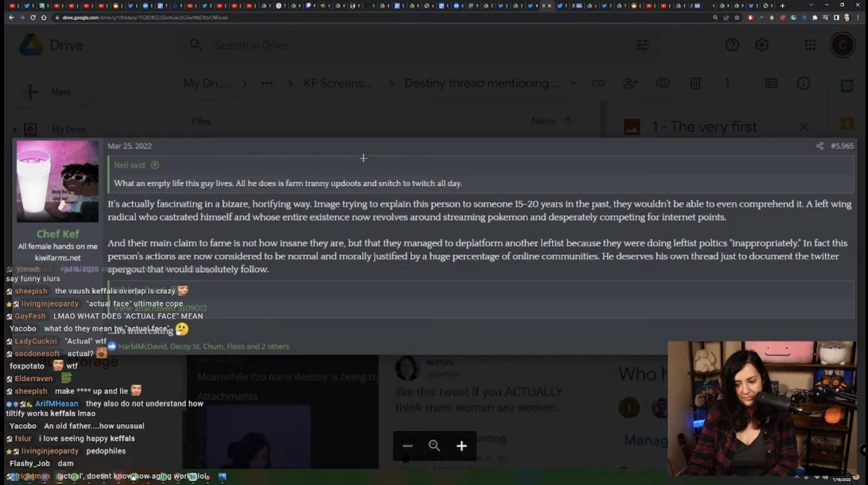Screen dimensions: 868x485
Task: Open the Google account avatar menu
Action: pos(842,45)
